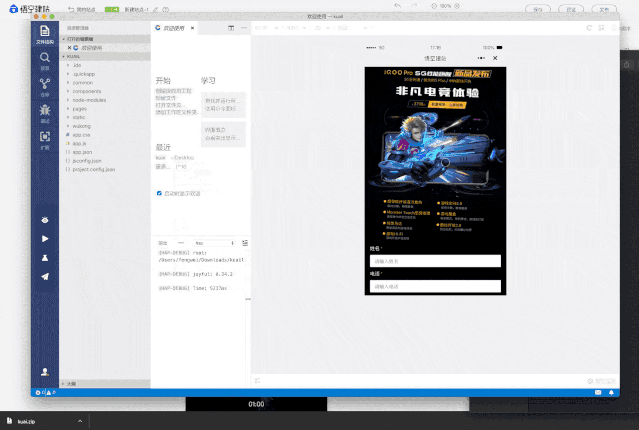Click the notification bell in status bar
This screenshot has width=639, height=430.
[611, 393]
